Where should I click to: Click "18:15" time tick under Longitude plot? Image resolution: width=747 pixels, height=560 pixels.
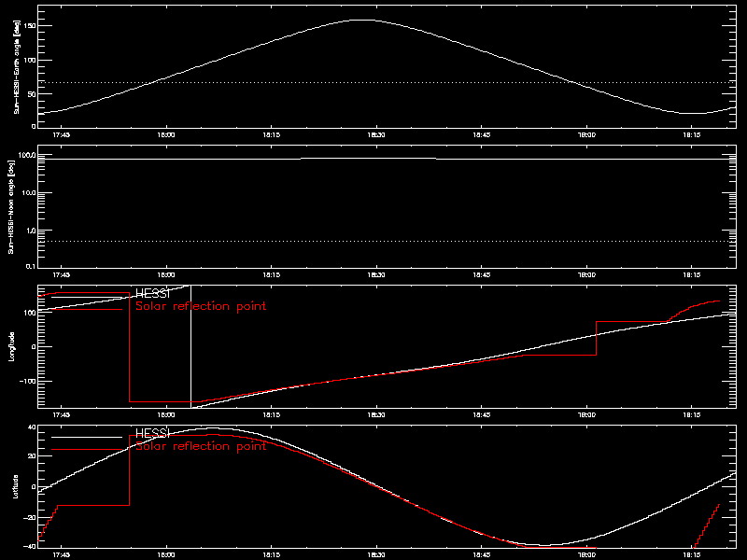tap(271, 415)
